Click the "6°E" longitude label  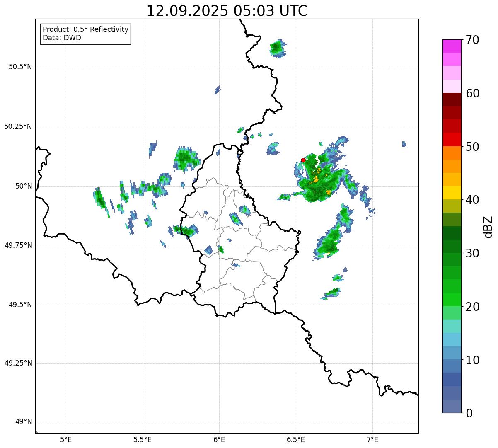[x=219, y=440]
